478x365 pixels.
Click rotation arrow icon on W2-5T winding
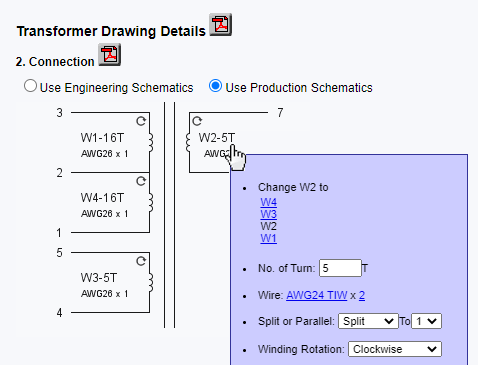pyautogui.click(x=197, y=121)
